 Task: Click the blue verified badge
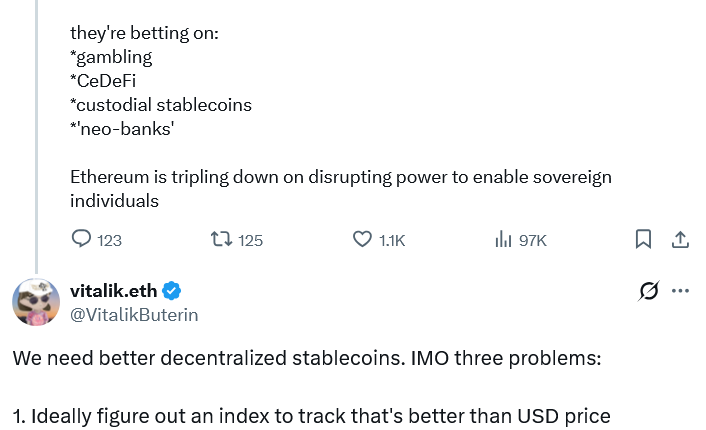(171, 291)
